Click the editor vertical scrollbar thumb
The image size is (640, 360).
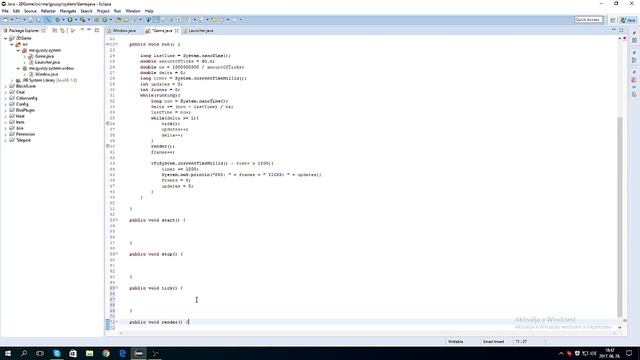(620, 216)
